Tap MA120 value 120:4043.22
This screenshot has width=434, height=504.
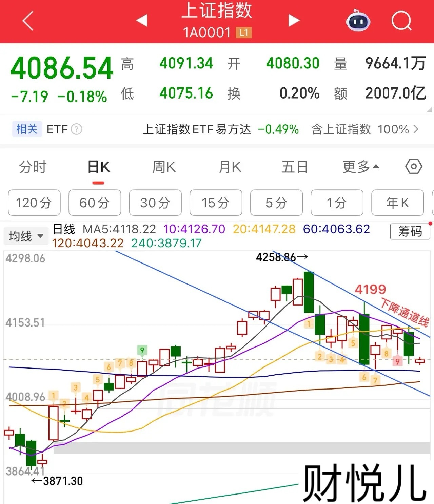point(88,243)
